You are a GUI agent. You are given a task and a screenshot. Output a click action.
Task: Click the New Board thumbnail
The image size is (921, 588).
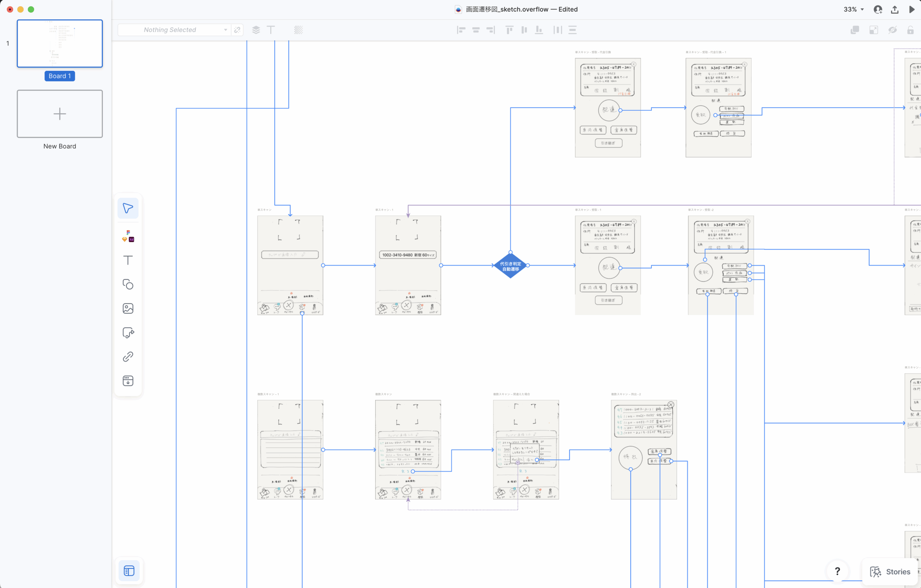point(60,114)
